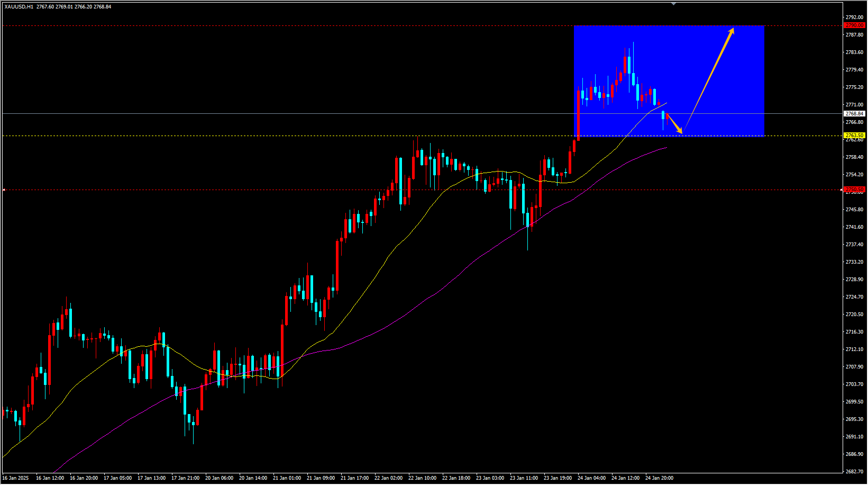Click the 2733.20 price scale label
This screenshot has width=868, height=485.
(x=855, y=262)
